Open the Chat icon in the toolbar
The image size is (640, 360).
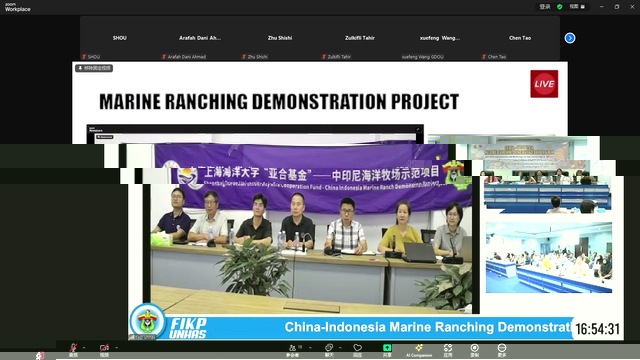(x=329, y=349)
